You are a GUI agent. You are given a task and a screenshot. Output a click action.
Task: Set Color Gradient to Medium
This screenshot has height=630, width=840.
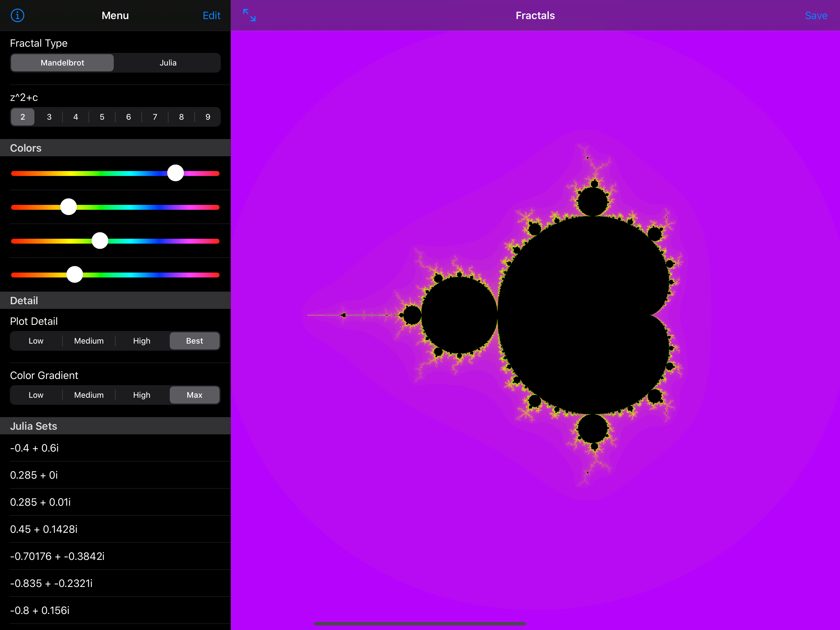(89, 395)
